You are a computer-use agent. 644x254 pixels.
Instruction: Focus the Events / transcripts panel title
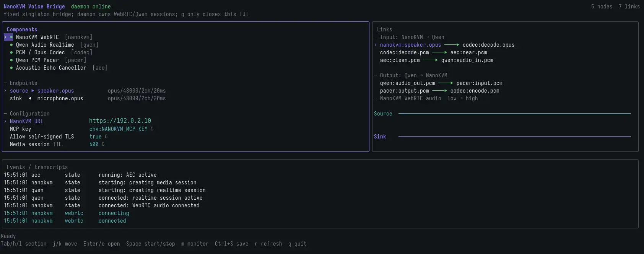[37, 167]
